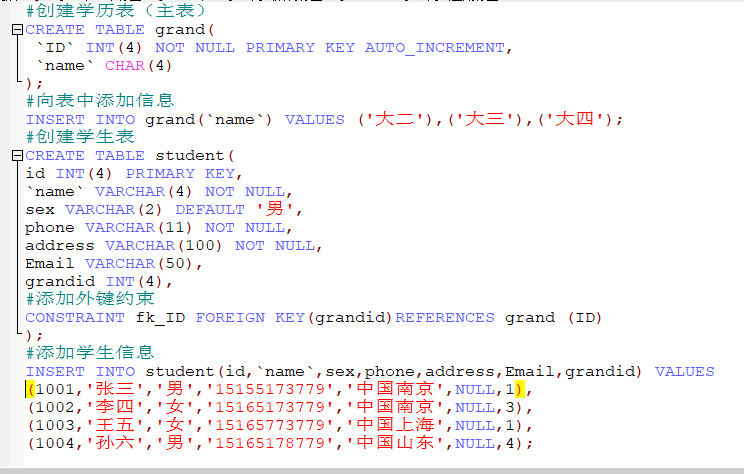Viewport: 744px width, 474px height.
Task: Click the value '大三' in the insert statement
Action: (x=484, y=119)
